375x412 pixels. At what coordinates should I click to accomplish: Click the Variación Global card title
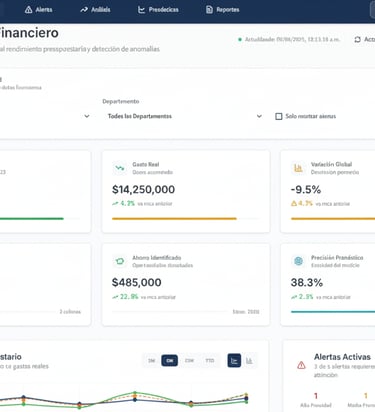[331, 164]
